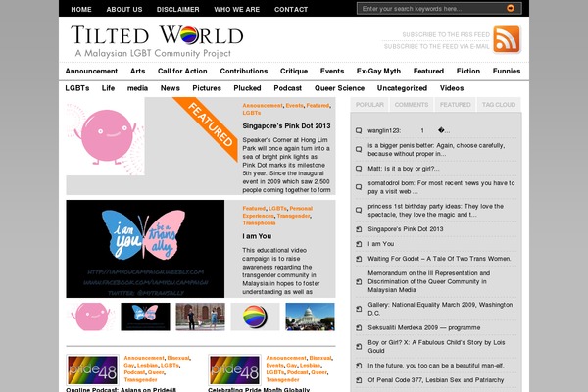Open the Contact page

pyautogui.click(x=291, y=10)
